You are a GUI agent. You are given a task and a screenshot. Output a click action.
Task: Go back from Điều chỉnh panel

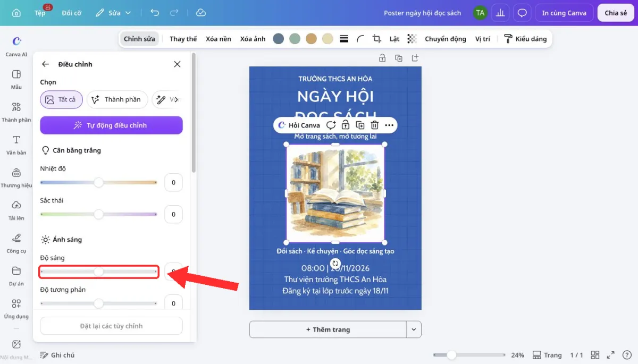pyautogui.click(x=46, y=64)
